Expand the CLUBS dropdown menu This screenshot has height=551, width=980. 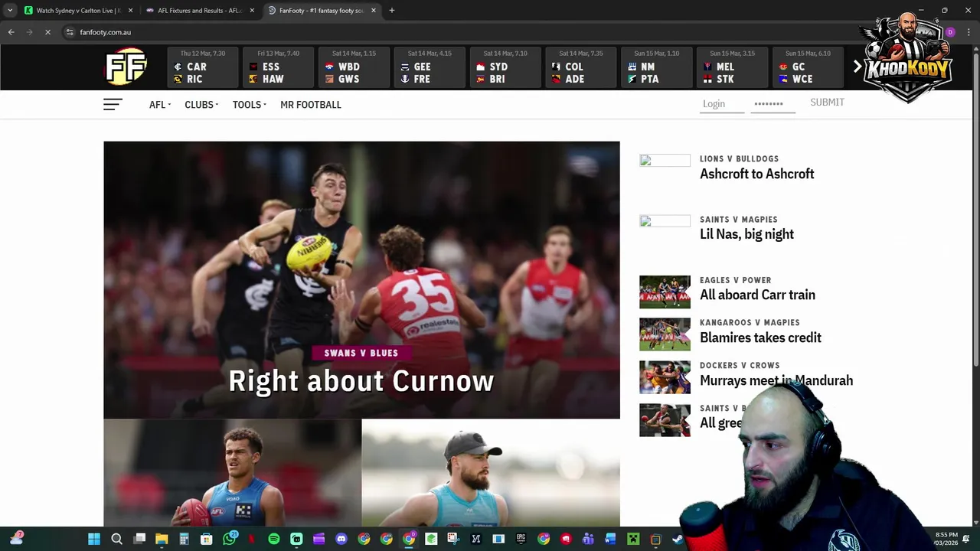pyautogui.click(x=201, y=105)
